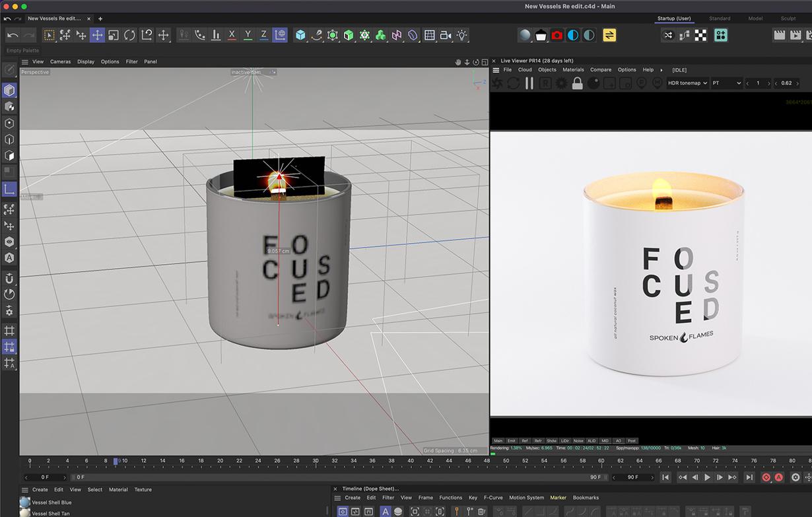Activate the Scale tool
The height and width of the screenshot is (517, 812).
coord(114,35)
